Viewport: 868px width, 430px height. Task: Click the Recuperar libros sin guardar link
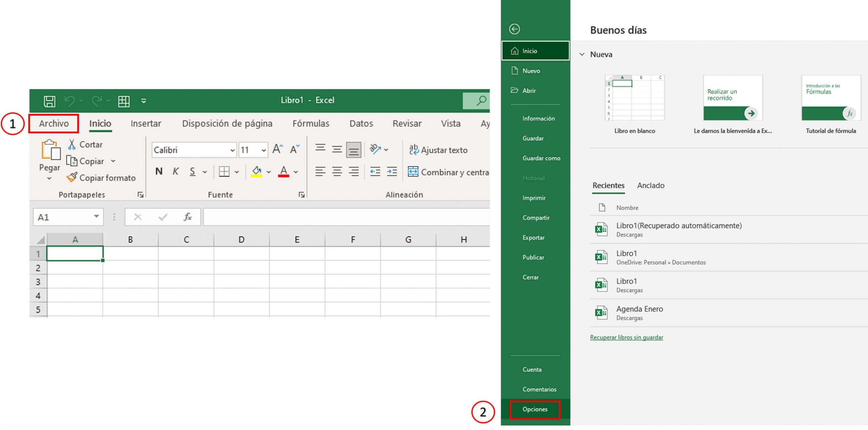[627, 337]
